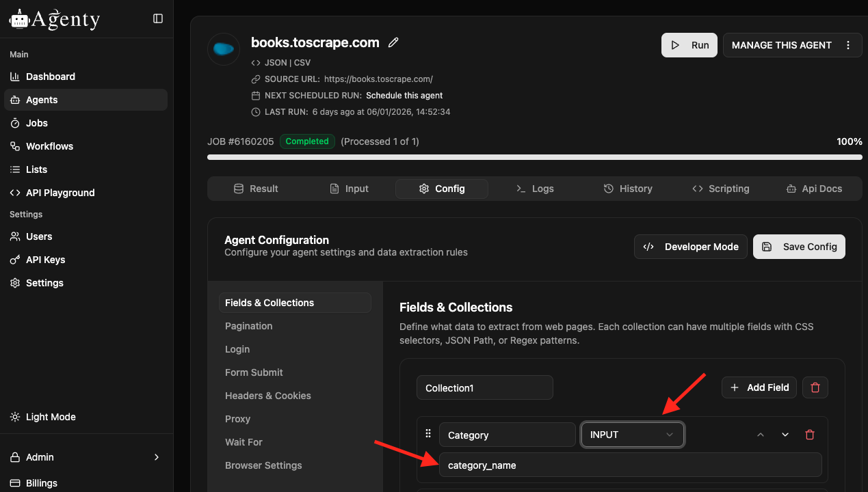Click the job progress bar

[534, 157]
